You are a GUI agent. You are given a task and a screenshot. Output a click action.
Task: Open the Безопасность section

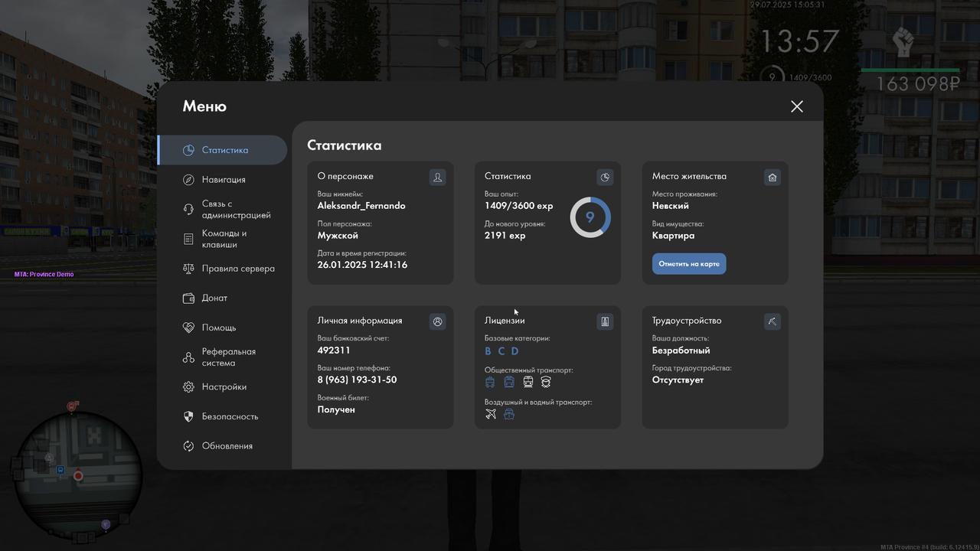tap(223, 417)
